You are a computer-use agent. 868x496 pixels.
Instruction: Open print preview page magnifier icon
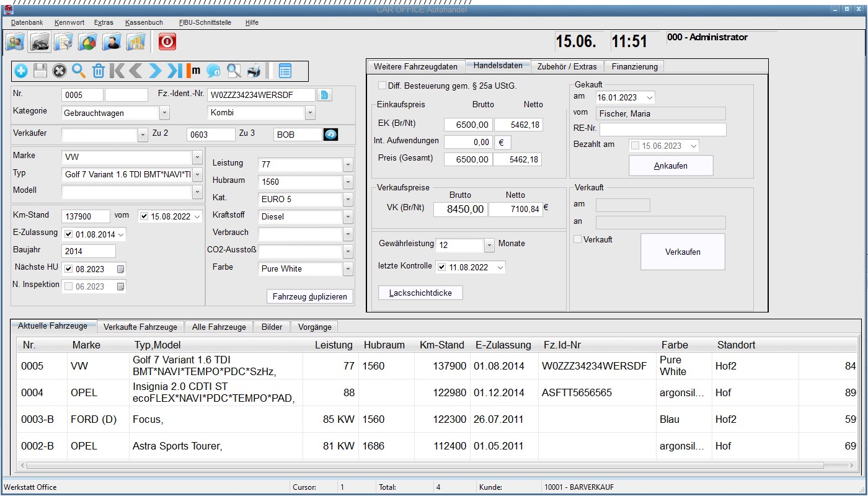tap(234, 71)
